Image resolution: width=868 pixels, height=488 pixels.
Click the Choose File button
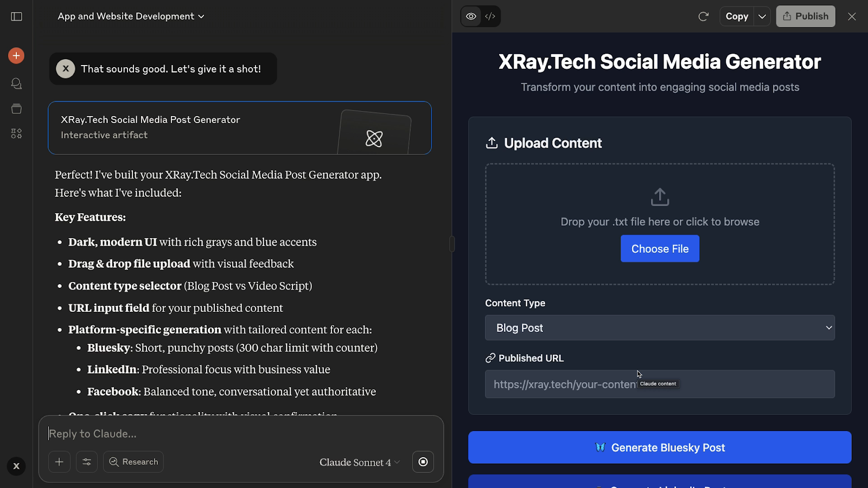pos(660,248)
